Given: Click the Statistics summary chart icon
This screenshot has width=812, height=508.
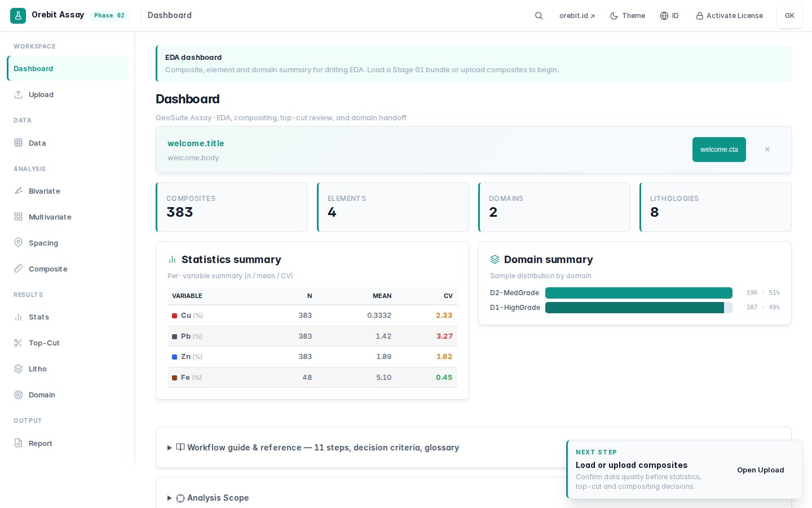Looking at the screenshot, I should [172, 260].
